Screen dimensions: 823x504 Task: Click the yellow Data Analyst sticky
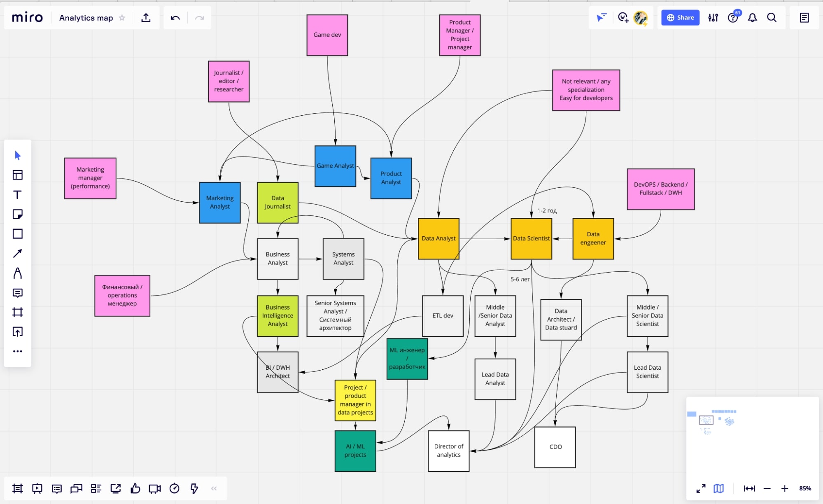(x=438, y=238)
